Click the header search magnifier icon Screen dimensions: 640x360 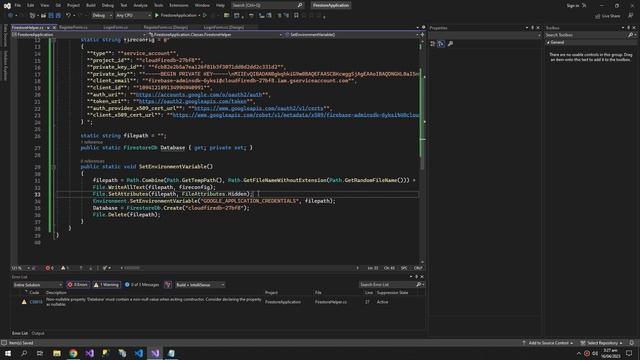tap(300, 5)
